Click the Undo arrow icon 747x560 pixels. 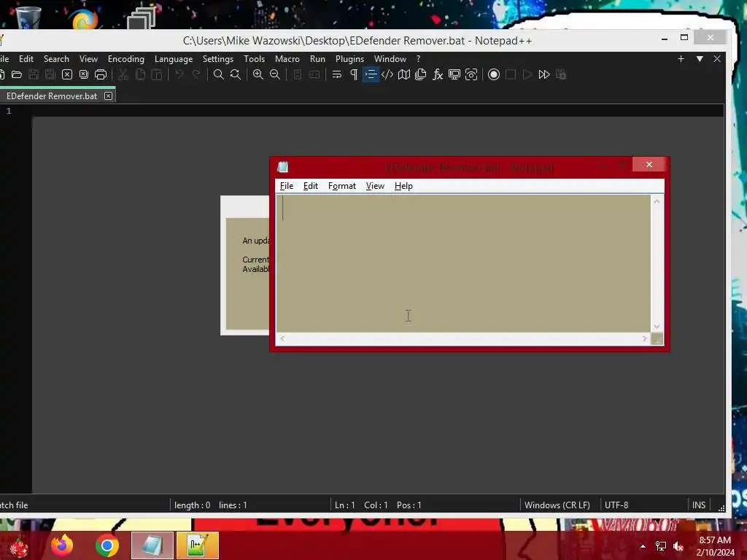click(179, 74)
